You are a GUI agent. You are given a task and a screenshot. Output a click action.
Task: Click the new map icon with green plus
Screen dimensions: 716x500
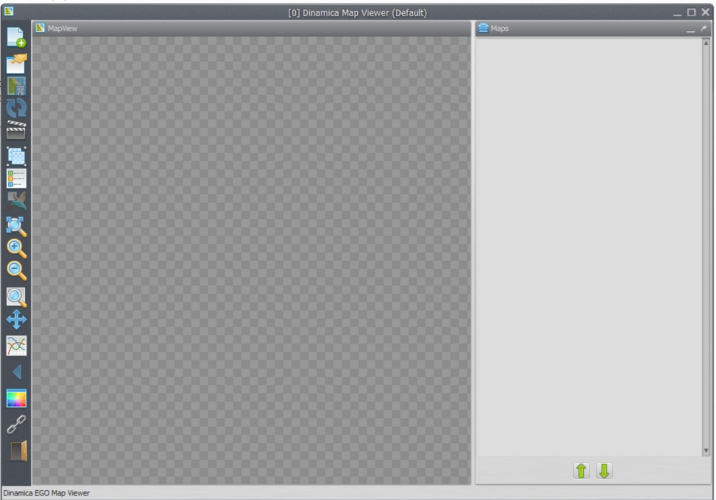16,39
